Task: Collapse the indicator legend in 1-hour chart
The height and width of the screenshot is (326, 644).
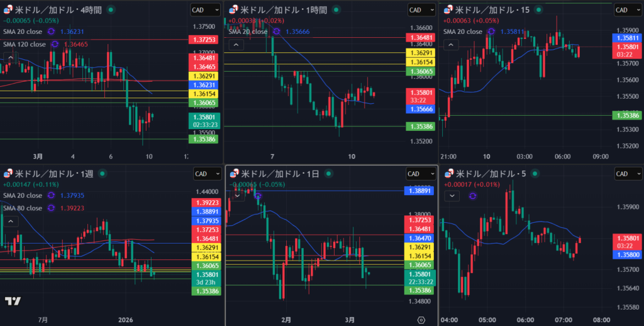Action: pos(236,45)
